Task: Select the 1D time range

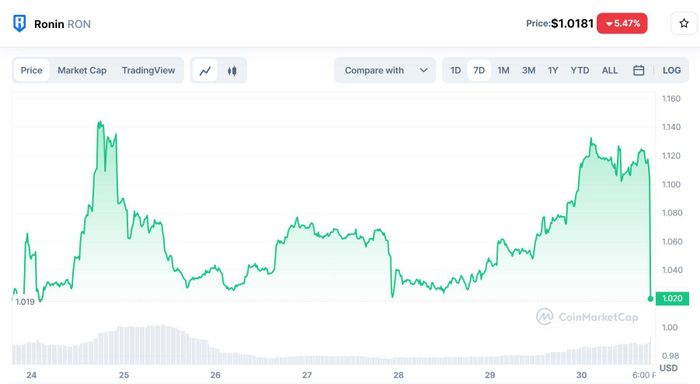Action: [455, 70]
